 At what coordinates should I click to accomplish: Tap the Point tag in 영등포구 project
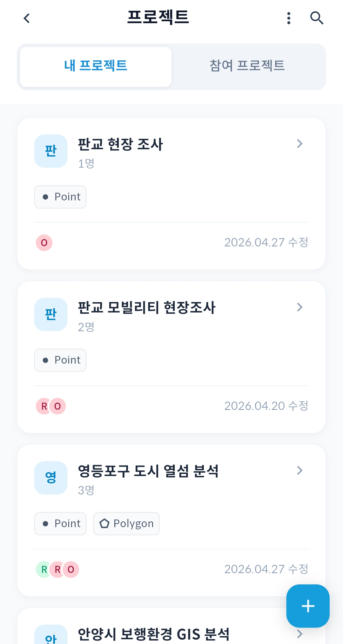click(60, 524)
